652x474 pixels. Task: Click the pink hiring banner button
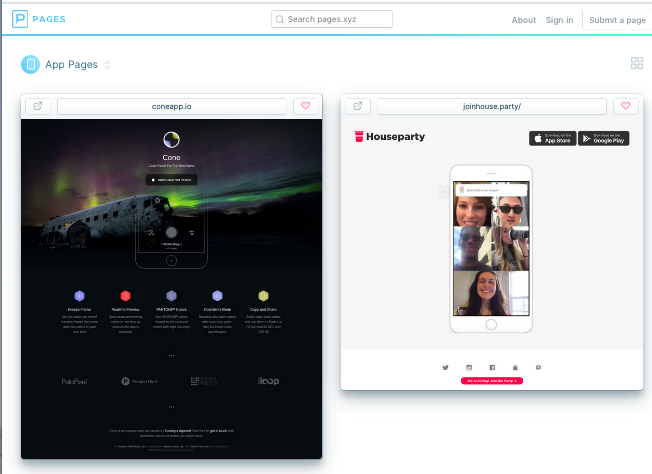point(492,380)
